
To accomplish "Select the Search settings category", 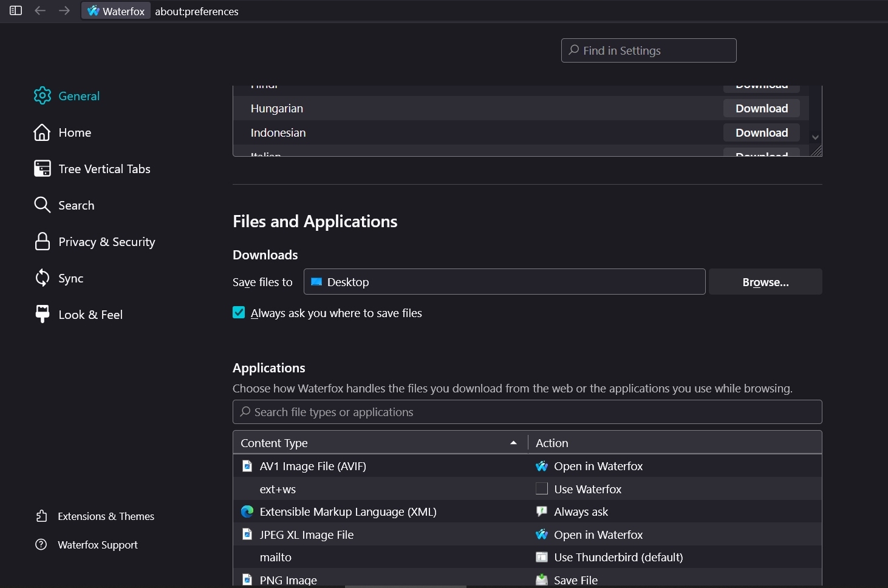I will pyautogui.click(x=76, y=205).
